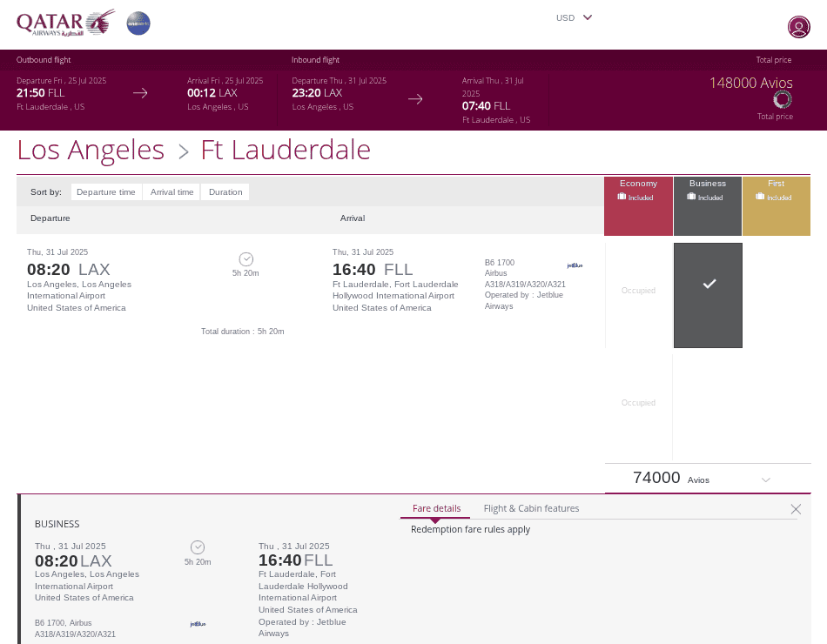Click the duration clock icon in results
This screenshot has width=827, height=644.
[x=245, y=259]
